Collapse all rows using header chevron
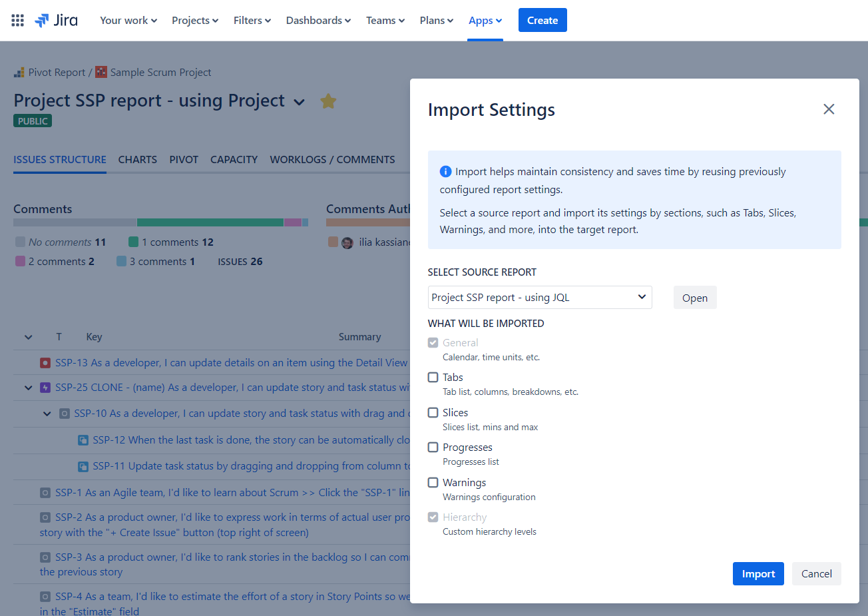This screenshot has width=868, height=616. [x=28, y=337]
